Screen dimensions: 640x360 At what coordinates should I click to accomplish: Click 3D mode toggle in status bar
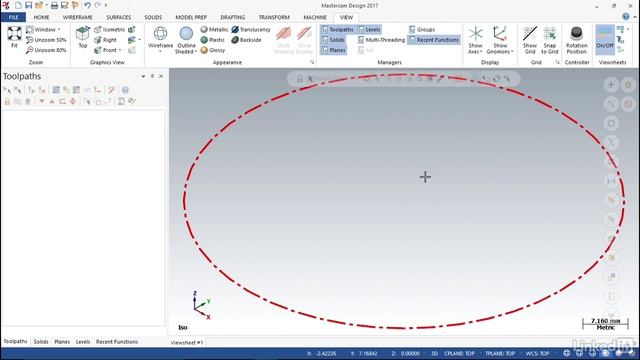(435, 353)
